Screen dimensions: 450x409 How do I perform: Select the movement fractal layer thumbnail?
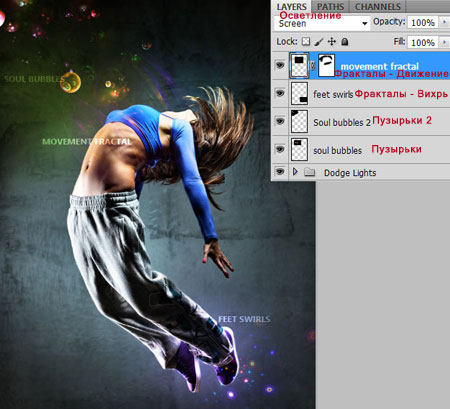point(299,66)
